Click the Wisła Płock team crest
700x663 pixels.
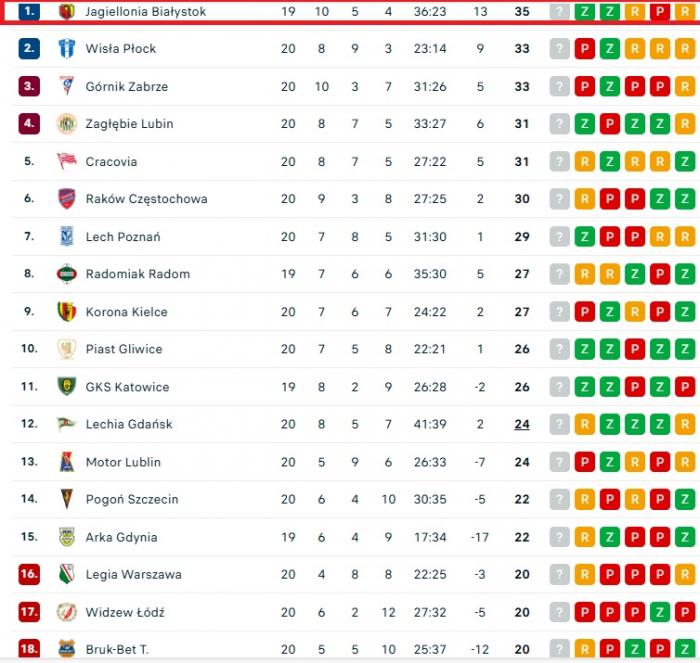click(66, 49)
